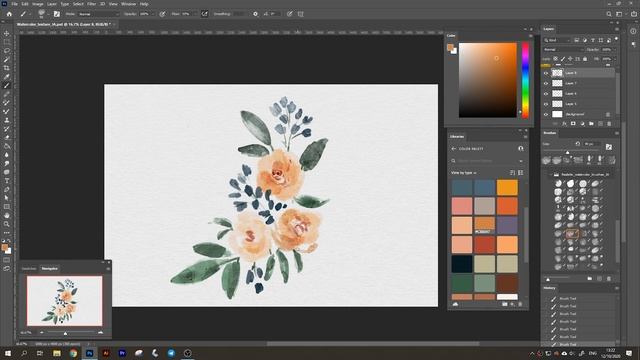
Task: Hide the top layer via eye icon
Action: coord(546,73)
